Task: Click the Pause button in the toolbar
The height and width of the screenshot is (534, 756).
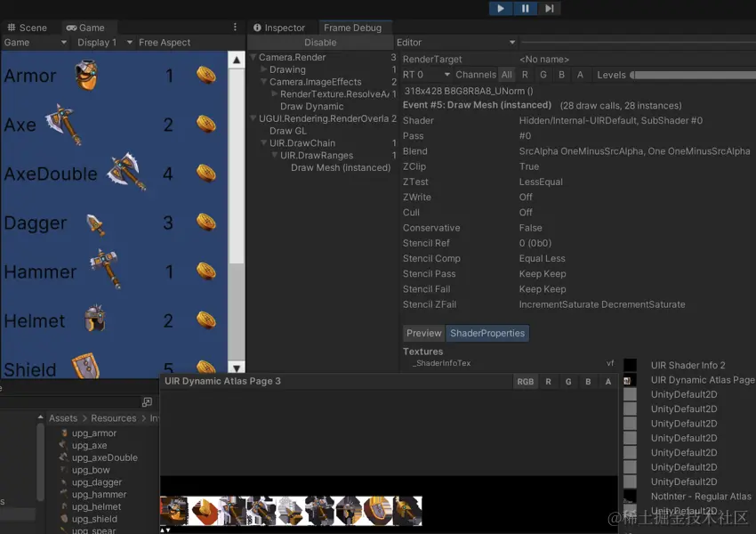Action: [x=525, y=8]
